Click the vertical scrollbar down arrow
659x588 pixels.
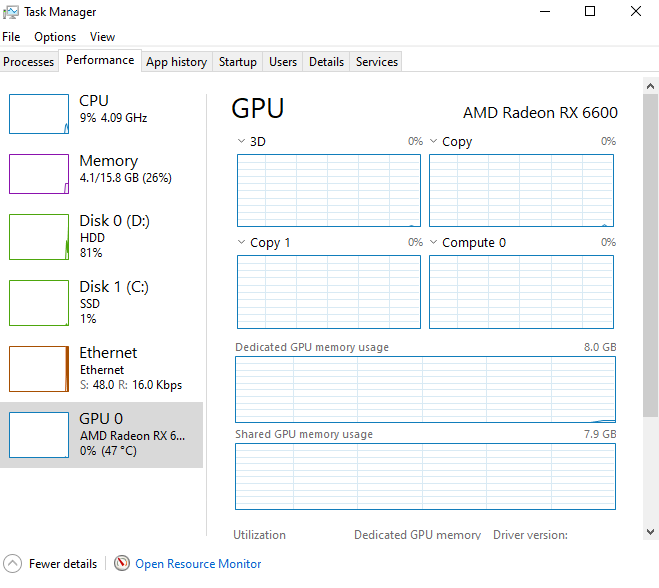(651, 532)
